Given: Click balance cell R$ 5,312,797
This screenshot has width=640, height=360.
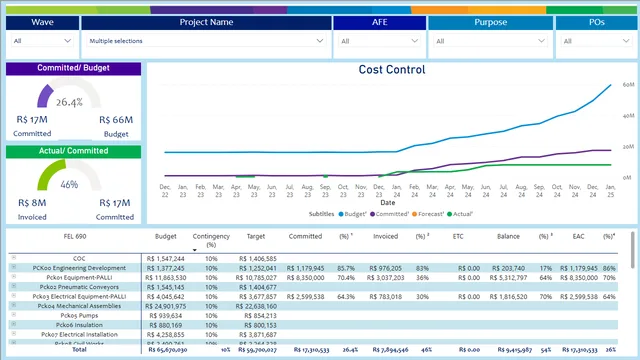Looking at the screenshot, I should coord(508,278).
